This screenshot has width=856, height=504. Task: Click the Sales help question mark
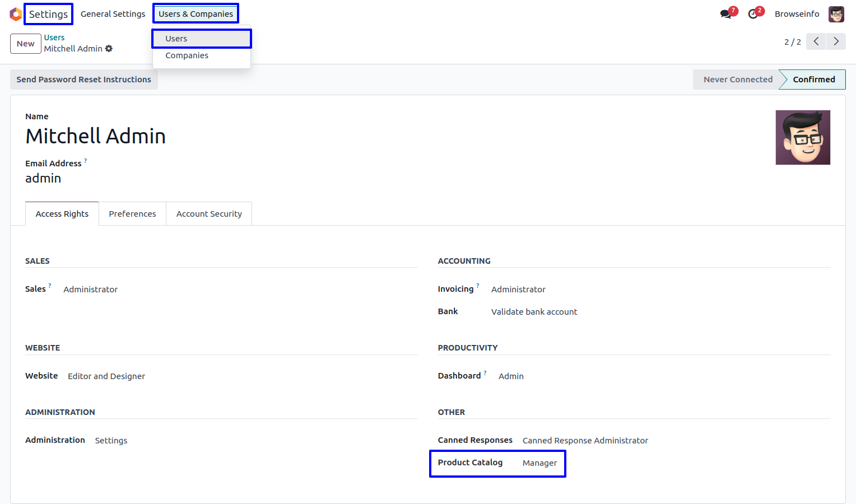click(x=50, y=286)
